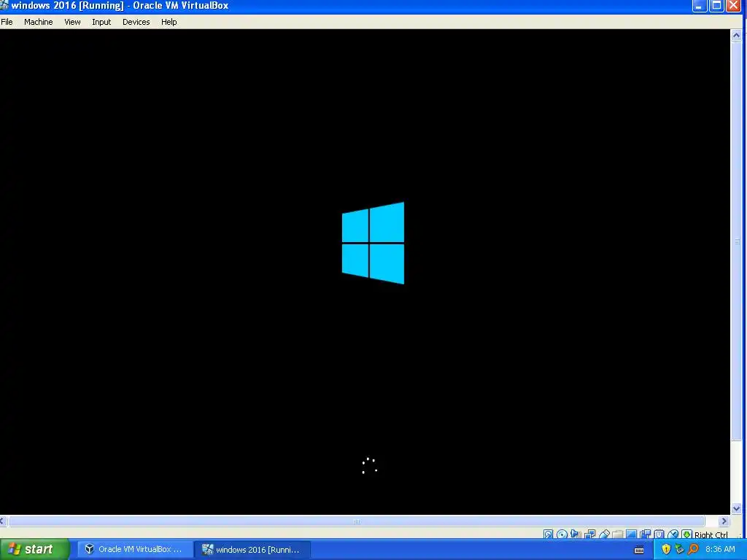This screenshot has width=747, height=560.
Task: Open the security alert shield tray icon
Action: pos(665,549)
